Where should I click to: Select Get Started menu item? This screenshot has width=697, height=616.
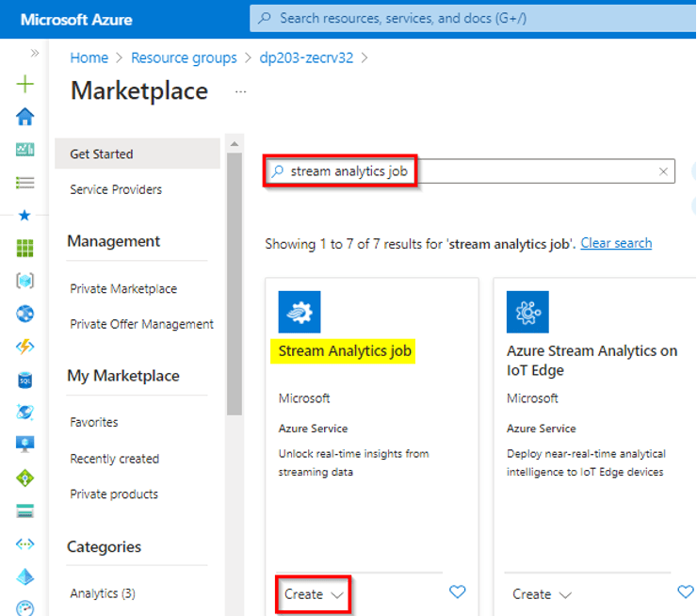[x=138, y=154]
